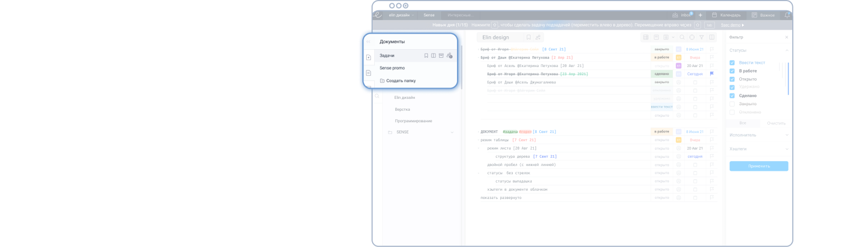Click the notification bell icon
The height and width of the screenshot is (247, 868).
tap(787, 15)
